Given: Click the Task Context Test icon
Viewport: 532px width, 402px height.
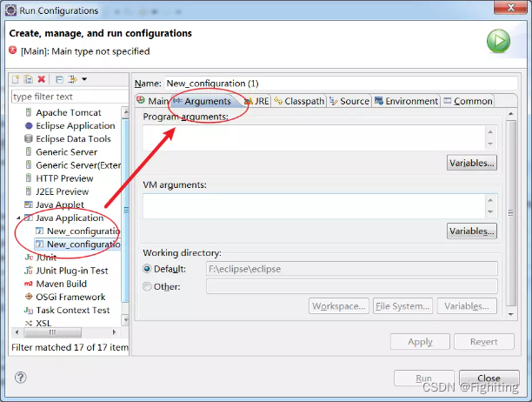Looking at the screenshot, I should point(29,310).
